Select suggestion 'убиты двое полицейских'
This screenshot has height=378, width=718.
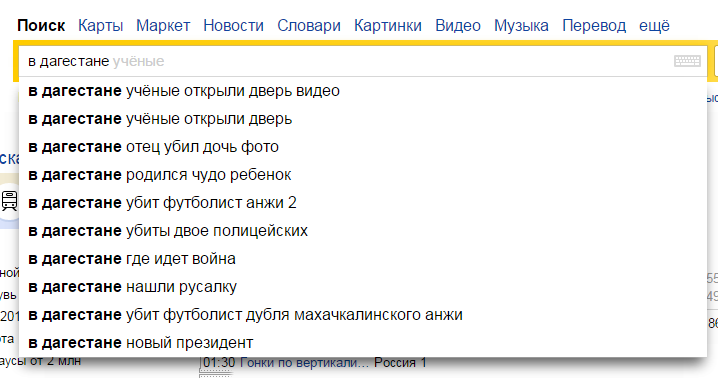click(363, 230)
